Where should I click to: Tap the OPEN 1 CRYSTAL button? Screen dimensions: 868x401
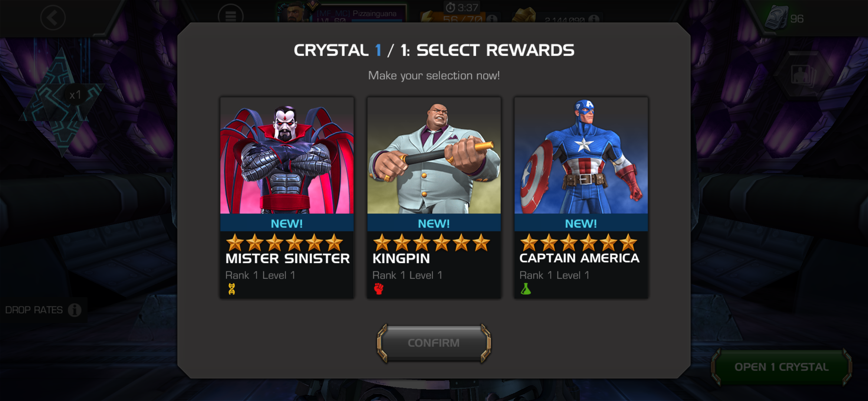tap(782, 367)
